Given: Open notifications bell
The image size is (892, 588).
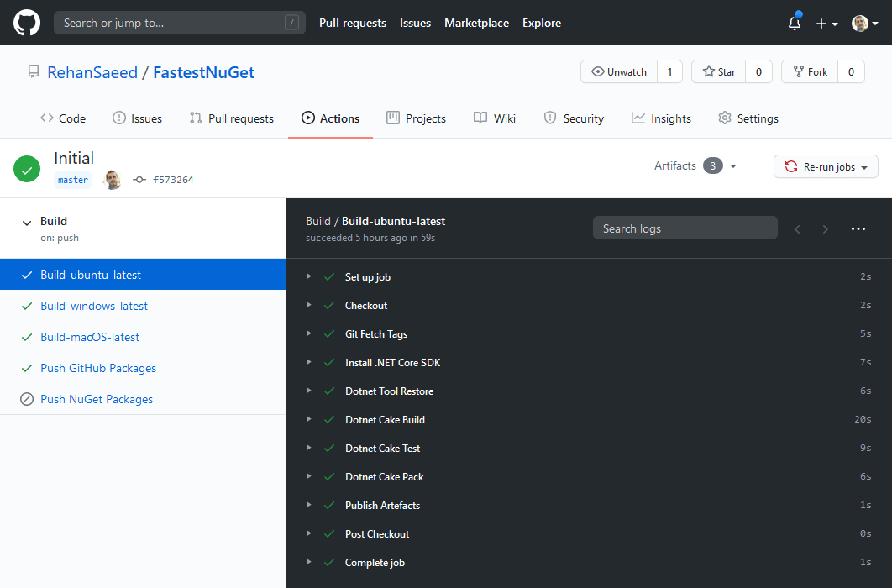Looking at the screenshot, I should pyautogui.click(x=795, y=23).
